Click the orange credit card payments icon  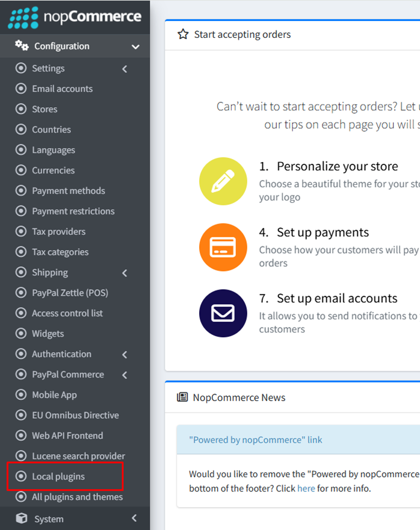pyautogui.click(x=223, y=248)
